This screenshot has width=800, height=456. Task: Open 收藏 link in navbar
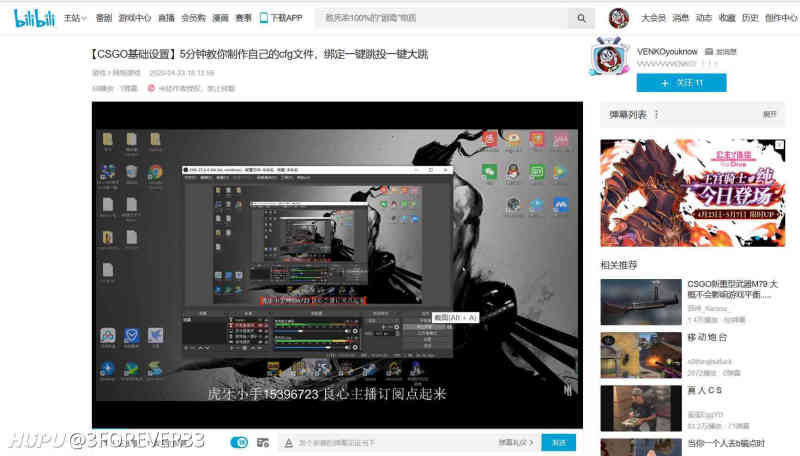[727, 18]
